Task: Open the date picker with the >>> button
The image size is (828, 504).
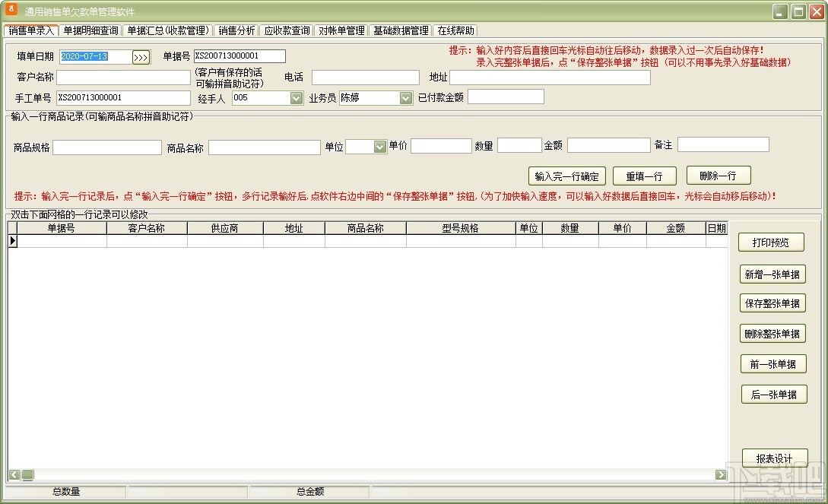Action: tap(141, 56)
